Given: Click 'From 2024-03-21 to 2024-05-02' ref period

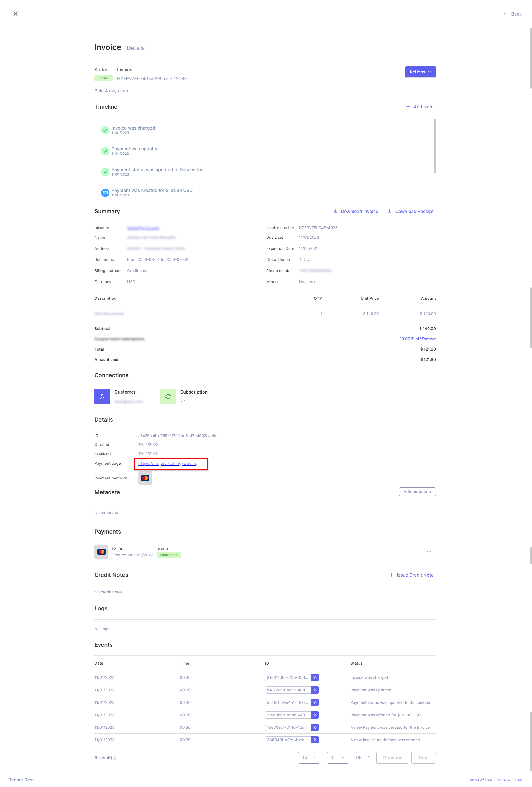Looking at the screenshot, I should [x=157, y=259].
